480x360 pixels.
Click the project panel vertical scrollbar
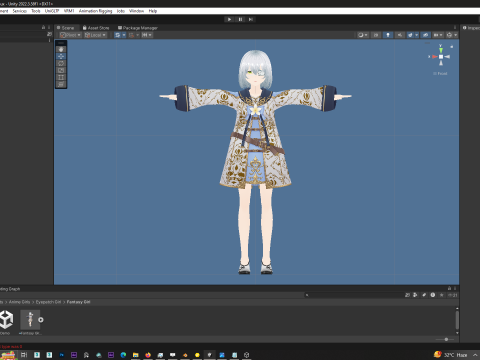pos(457,320)
